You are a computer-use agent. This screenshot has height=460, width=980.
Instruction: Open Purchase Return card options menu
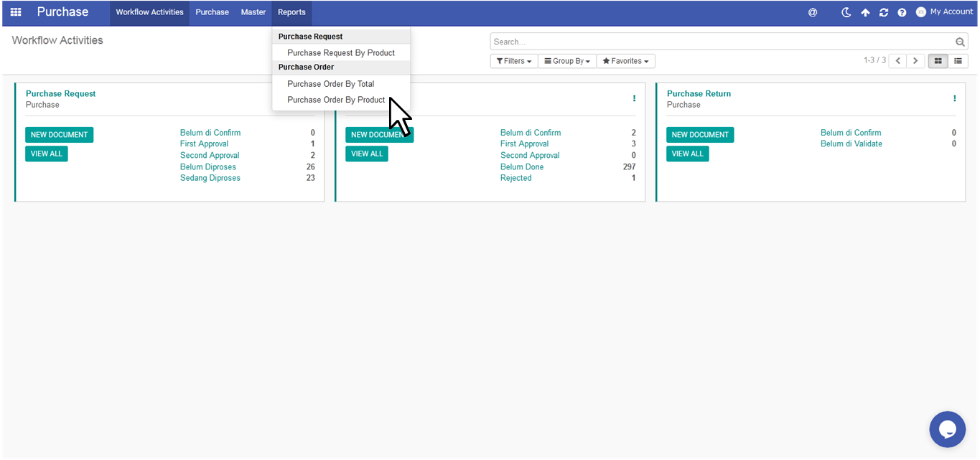pos(954,98)
